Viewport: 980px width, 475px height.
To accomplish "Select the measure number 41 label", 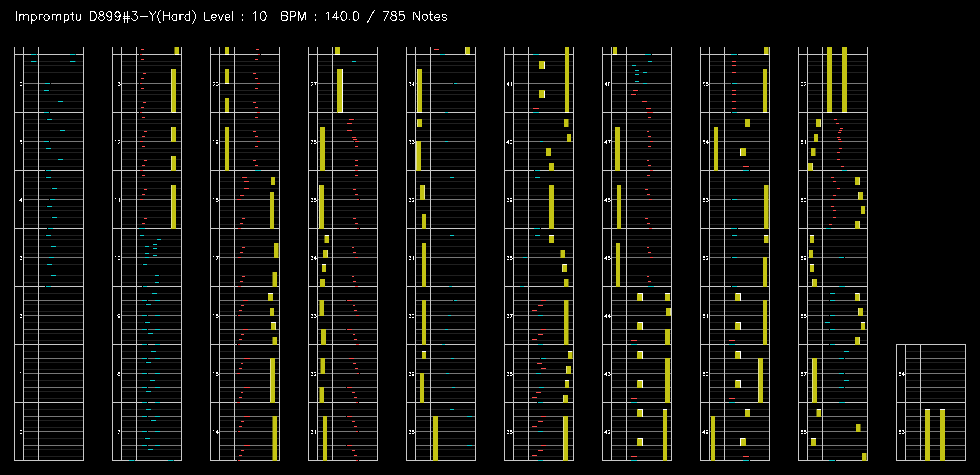I will (509, 84).
